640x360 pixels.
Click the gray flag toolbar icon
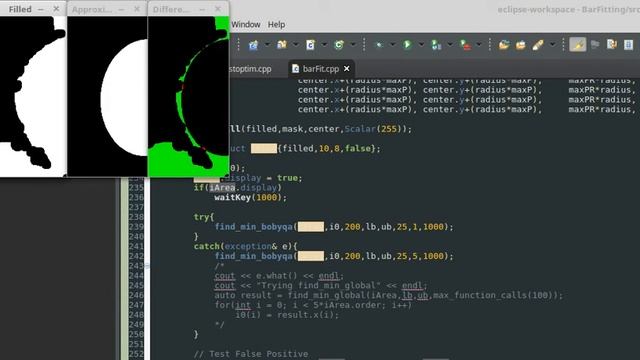[x=595, y=44]
